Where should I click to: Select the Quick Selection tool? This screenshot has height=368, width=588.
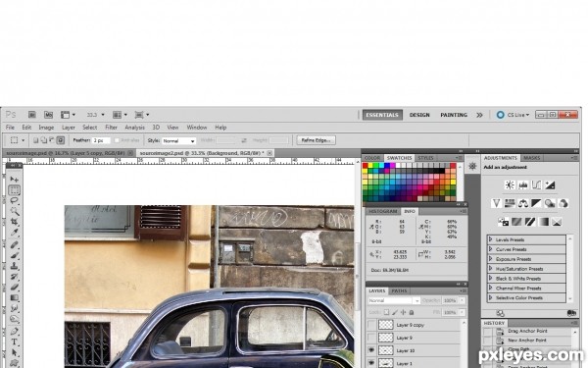[x=15, y=211]
